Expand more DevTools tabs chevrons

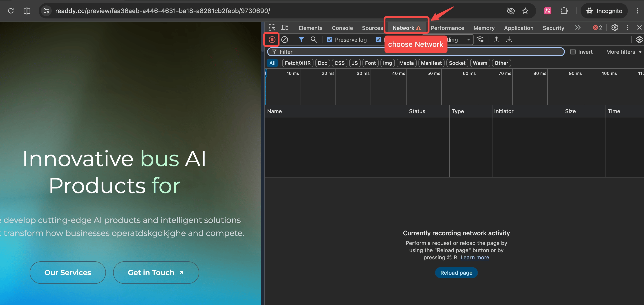click(x=578, y=27)
